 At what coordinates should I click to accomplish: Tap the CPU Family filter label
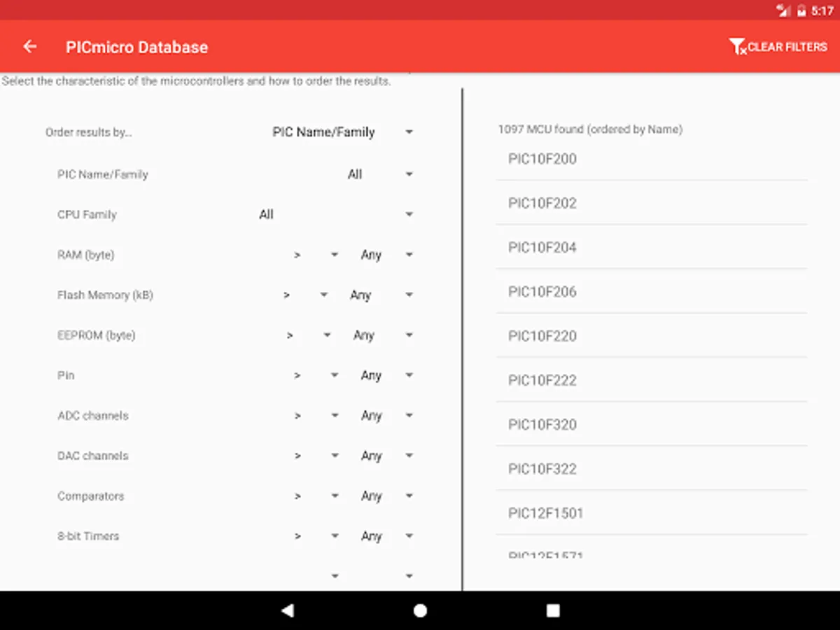87,215
